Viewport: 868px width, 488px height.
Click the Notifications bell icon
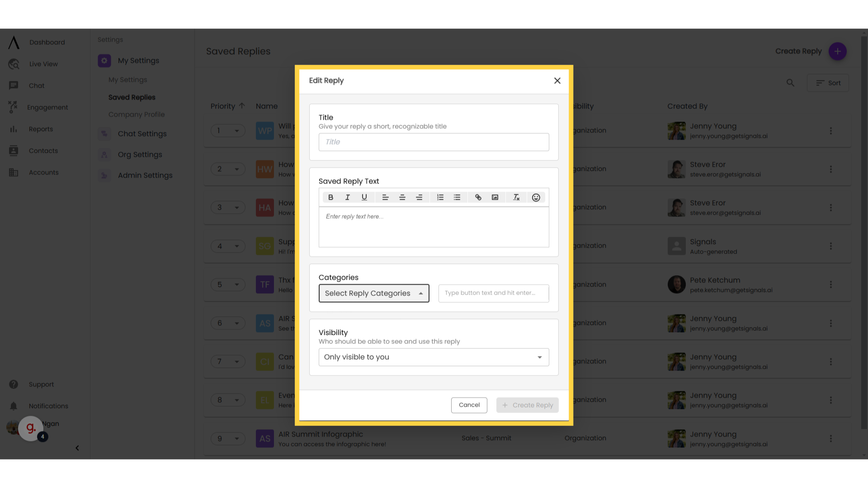[x=13, y=406]
